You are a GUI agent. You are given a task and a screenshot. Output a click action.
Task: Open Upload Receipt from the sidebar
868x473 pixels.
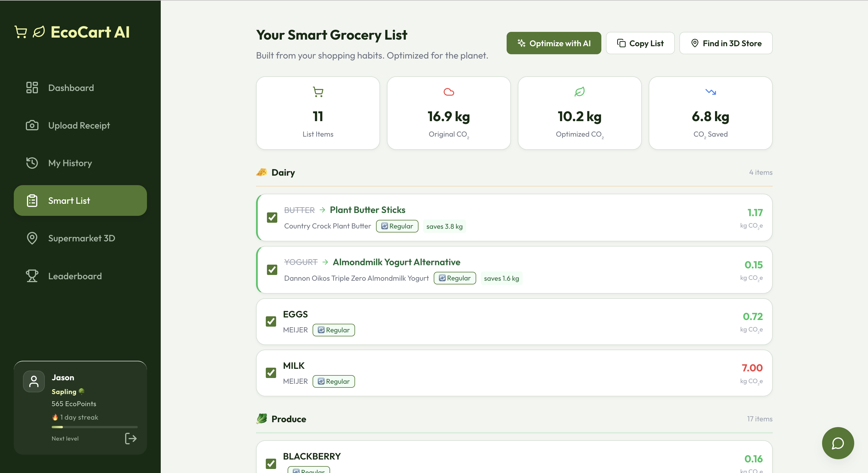79,125
